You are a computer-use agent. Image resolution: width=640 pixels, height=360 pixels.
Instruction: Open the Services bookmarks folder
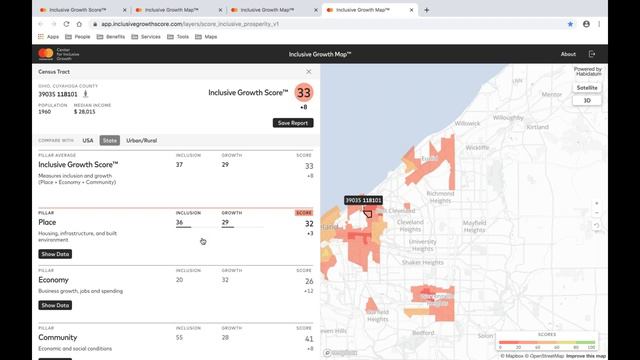[x=146, y=37]
